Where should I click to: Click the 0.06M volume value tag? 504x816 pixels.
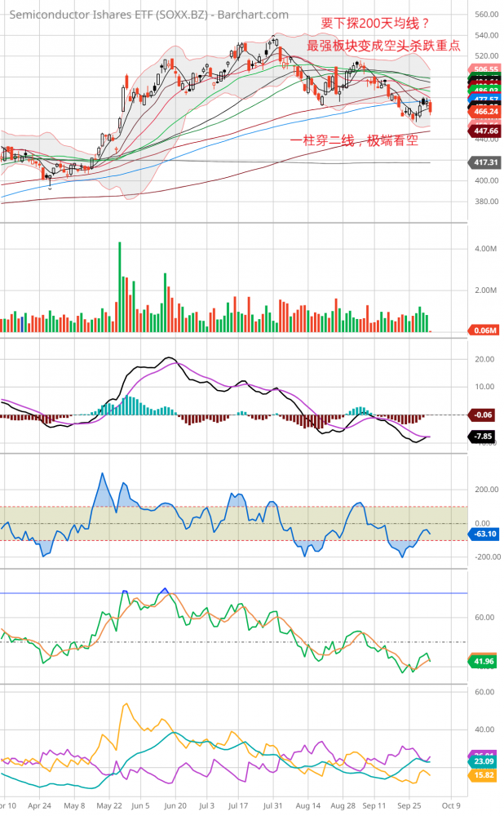[486, 330]
